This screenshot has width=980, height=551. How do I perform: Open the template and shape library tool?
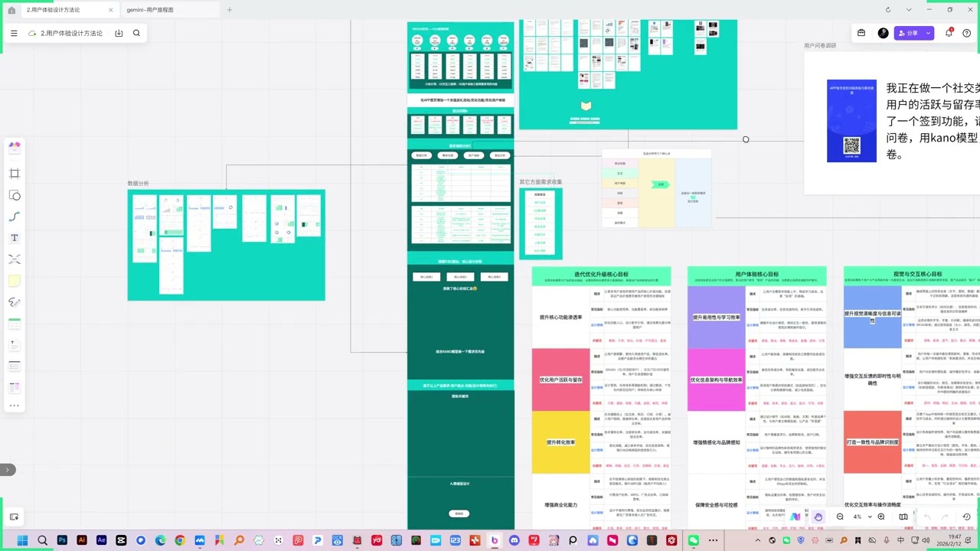coord(15,147)
